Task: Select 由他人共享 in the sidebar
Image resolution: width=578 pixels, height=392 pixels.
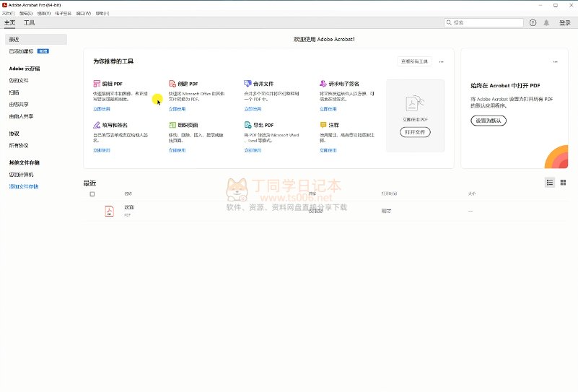Action: (x=21, y=116)
